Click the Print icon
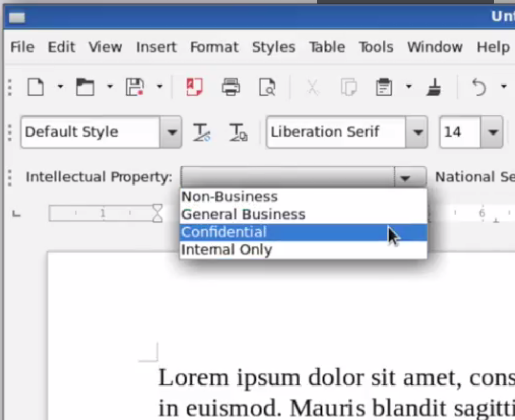515x420 pixels. click(x=230, y=88)
